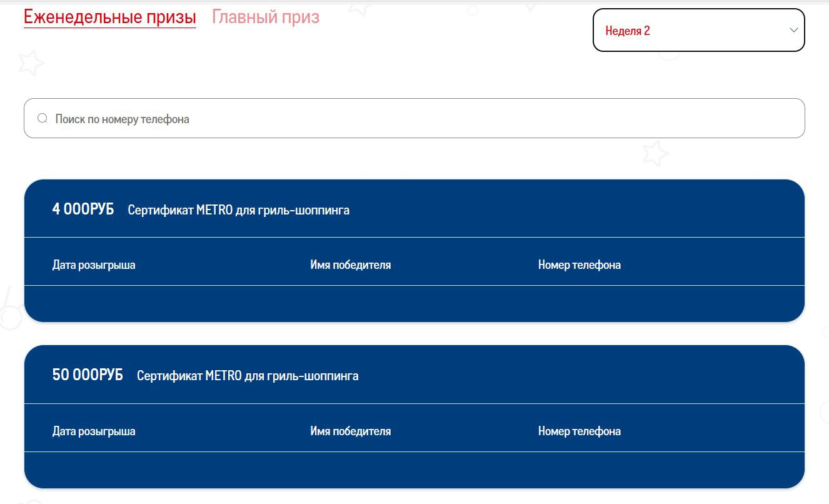
Task: Click the certificate title beside 4 000РУБ
Action: (x=238, y=210)
